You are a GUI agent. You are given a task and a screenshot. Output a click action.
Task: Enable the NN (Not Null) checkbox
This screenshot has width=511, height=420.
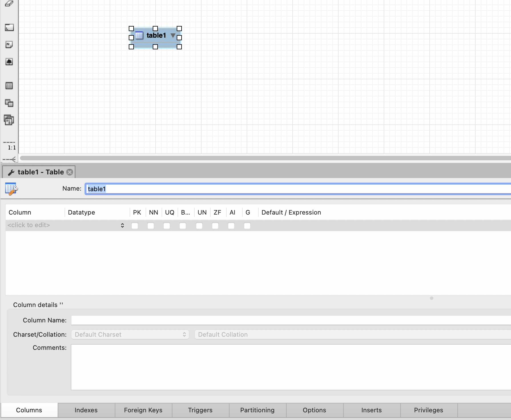tap(151, 226)
